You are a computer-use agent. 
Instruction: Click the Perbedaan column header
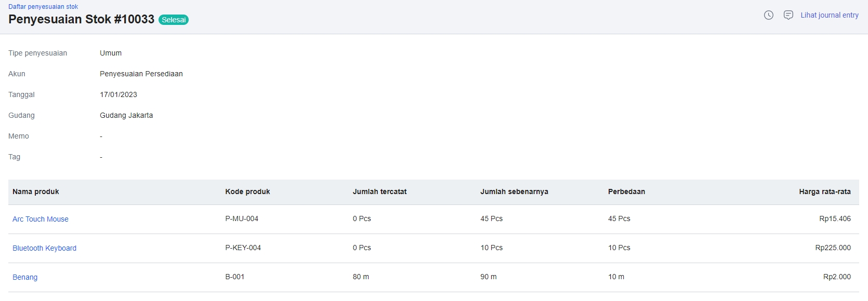click(x=626, y=191)
